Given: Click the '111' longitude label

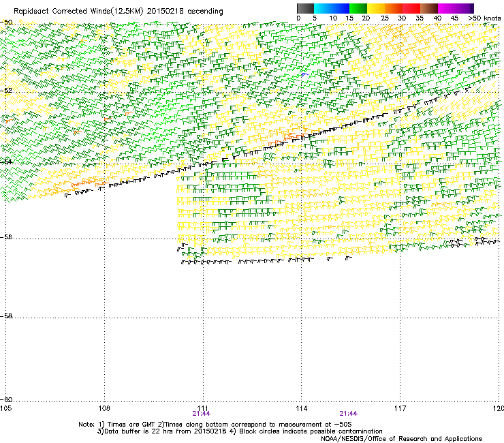Looking at the screenshot, I should point(203,408).
